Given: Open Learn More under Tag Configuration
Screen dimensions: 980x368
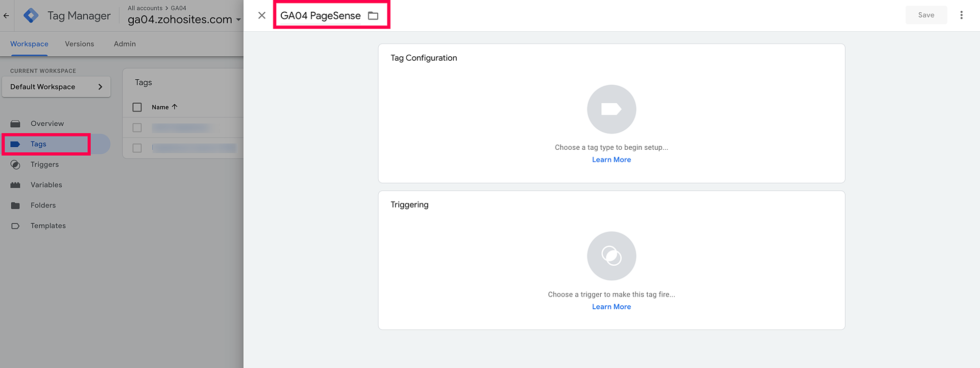Looking at the screenshot, I should click(x=612, y=160).
